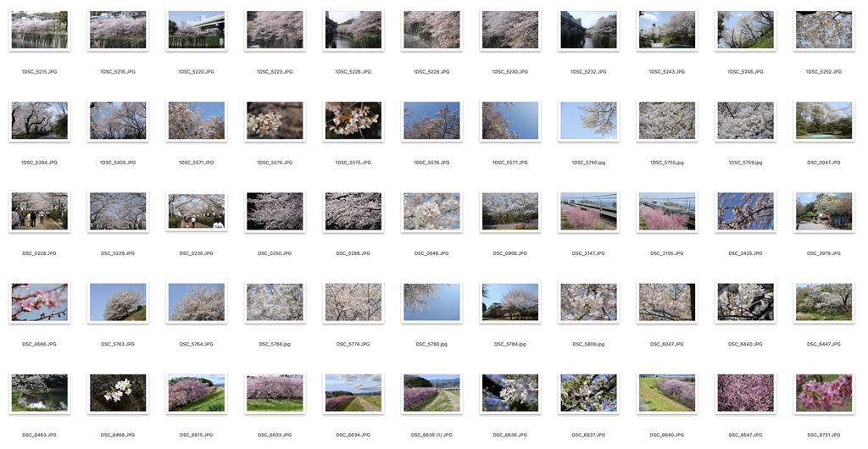Click file name 1DSC_5409.JPG
The width and height of the screenshot is (868, 449).
pyautogui.click(x=118, y=163)
